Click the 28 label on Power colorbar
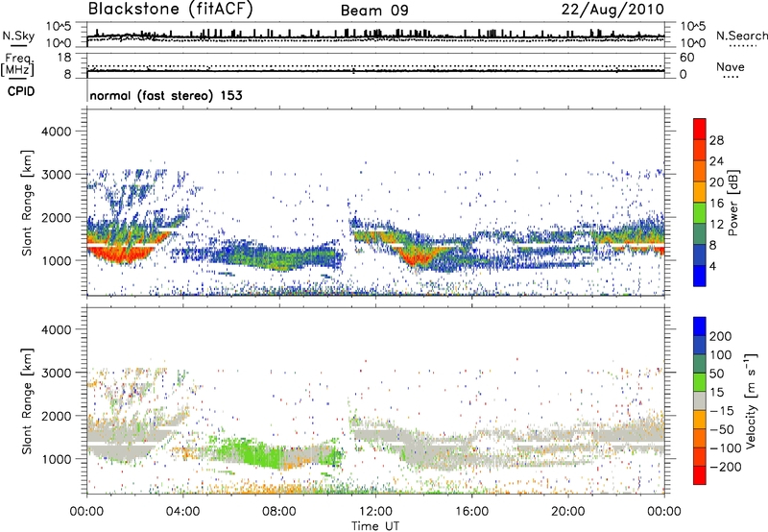Viewport: 768px width, 532px height. point(716,140)
